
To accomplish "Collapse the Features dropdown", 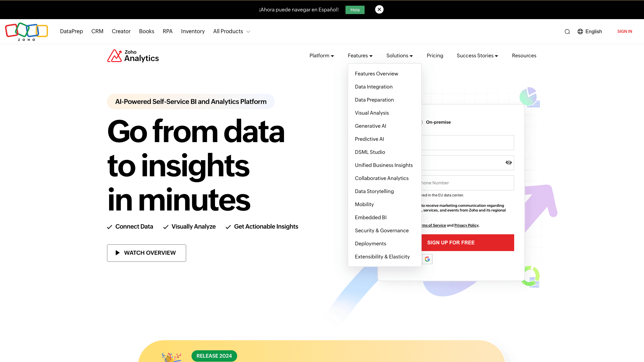I will pyautogui.click(x=360, y=56).
